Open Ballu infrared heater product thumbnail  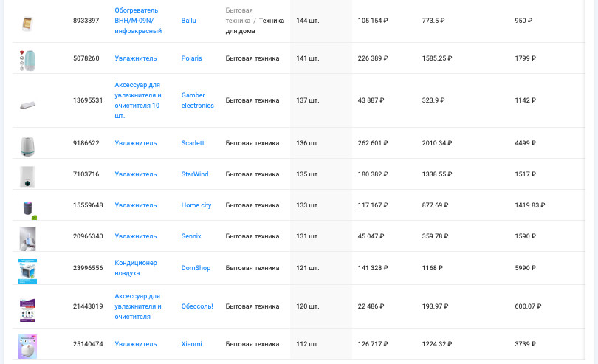click(27, 24)
